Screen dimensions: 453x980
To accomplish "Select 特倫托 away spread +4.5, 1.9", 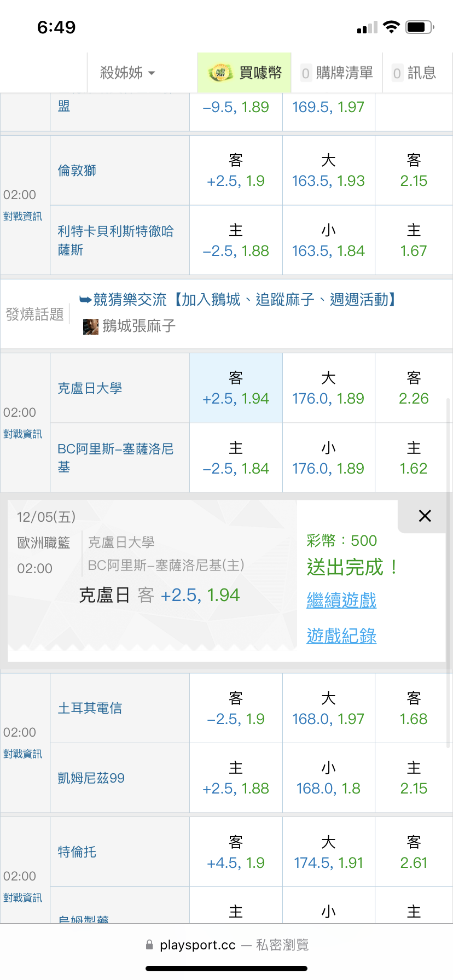I will [x=236, y=853].
